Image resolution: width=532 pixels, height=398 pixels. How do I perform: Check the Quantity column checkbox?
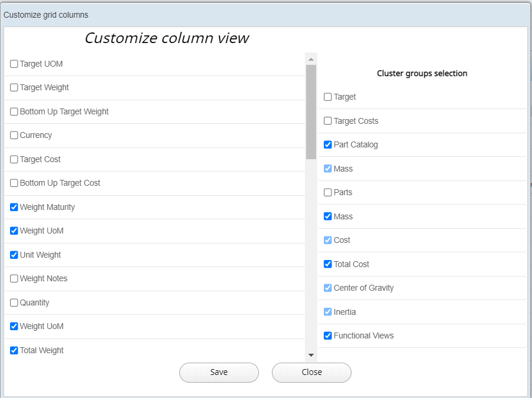[14, 302]
